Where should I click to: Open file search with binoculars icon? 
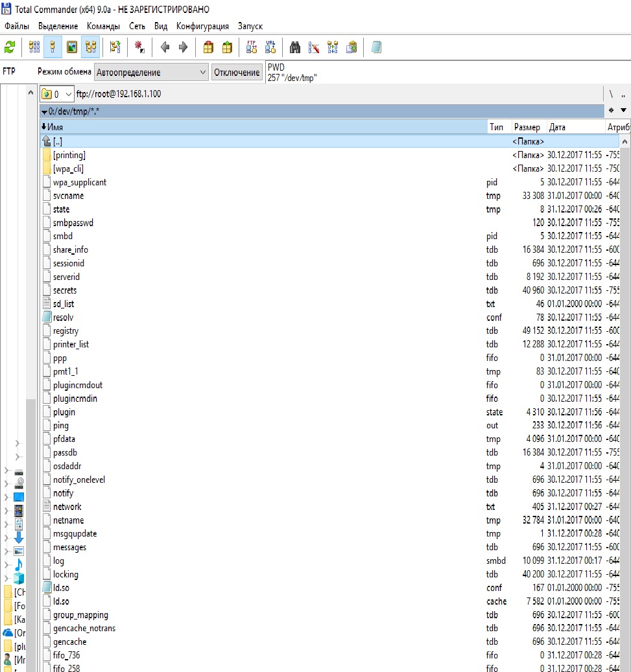tap(295, 47)
